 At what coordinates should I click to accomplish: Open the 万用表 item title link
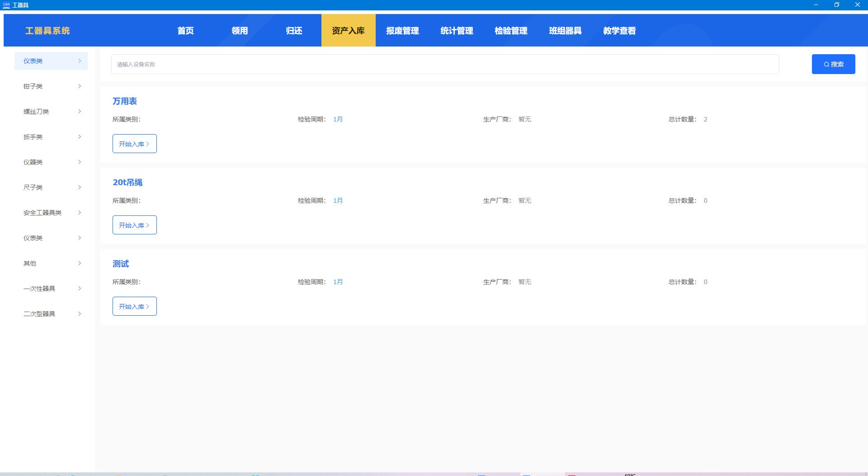(125, 101)
